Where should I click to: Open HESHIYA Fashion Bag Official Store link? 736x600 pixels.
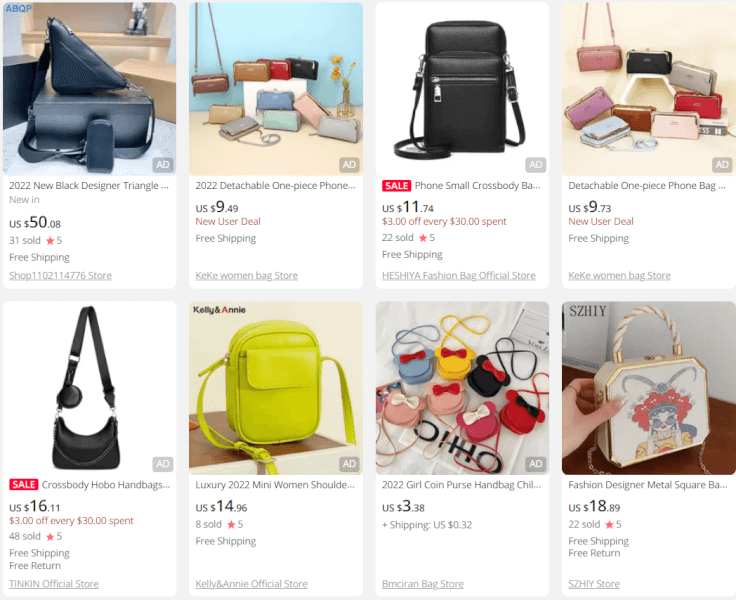(459, 276)
